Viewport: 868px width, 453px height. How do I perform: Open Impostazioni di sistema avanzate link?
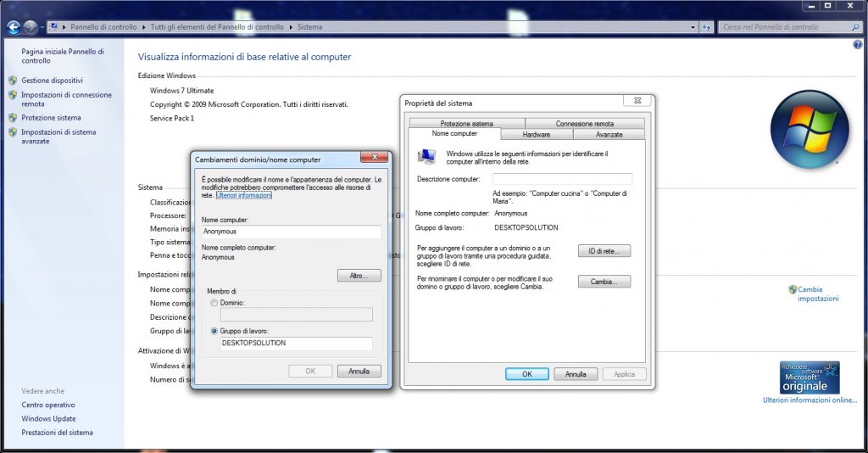(58, 137)
